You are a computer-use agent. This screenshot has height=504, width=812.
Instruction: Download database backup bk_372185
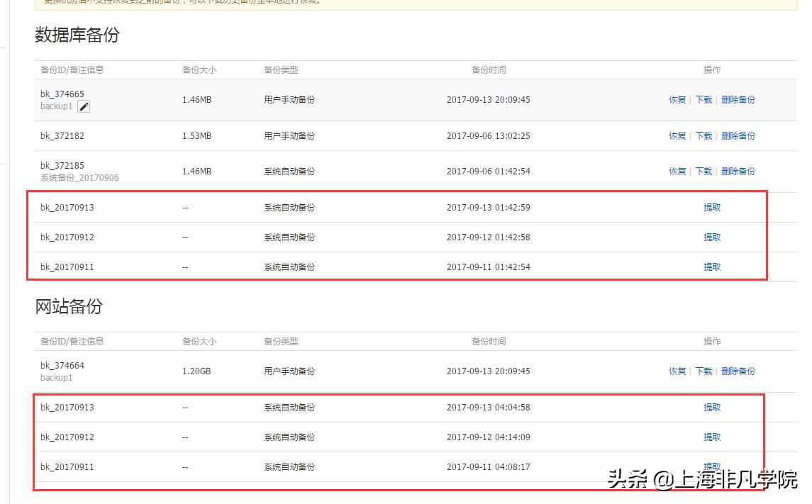coord(703,172)
